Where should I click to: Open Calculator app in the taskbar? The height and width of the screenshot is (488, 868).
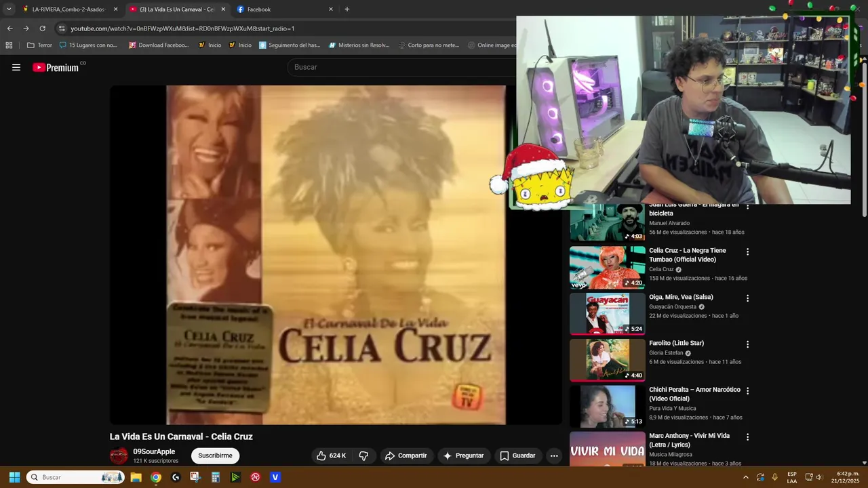click(216, 477)
